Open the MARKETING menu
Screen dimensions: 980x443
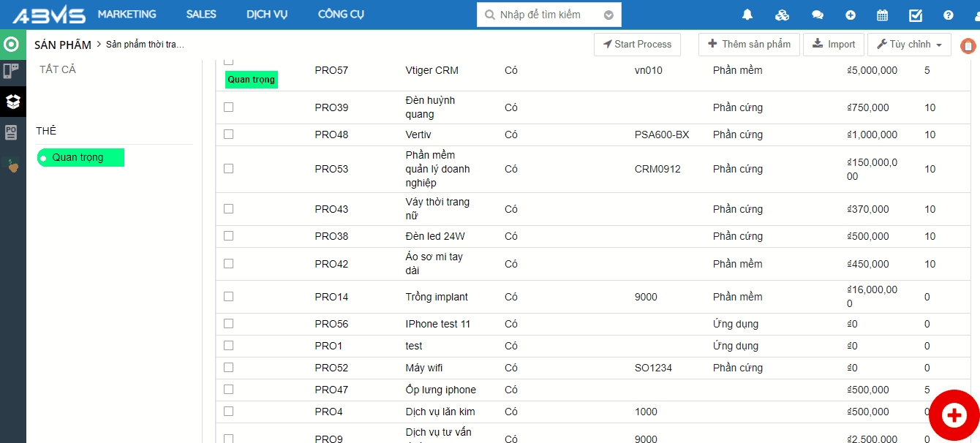(x=127, y=14)
